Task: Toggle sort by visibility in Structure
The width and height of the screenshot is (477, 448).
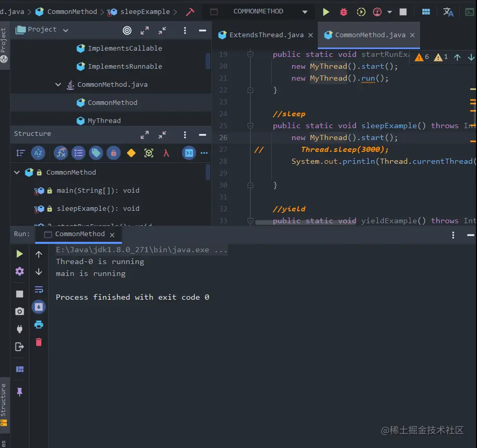Action: (20, 153)
